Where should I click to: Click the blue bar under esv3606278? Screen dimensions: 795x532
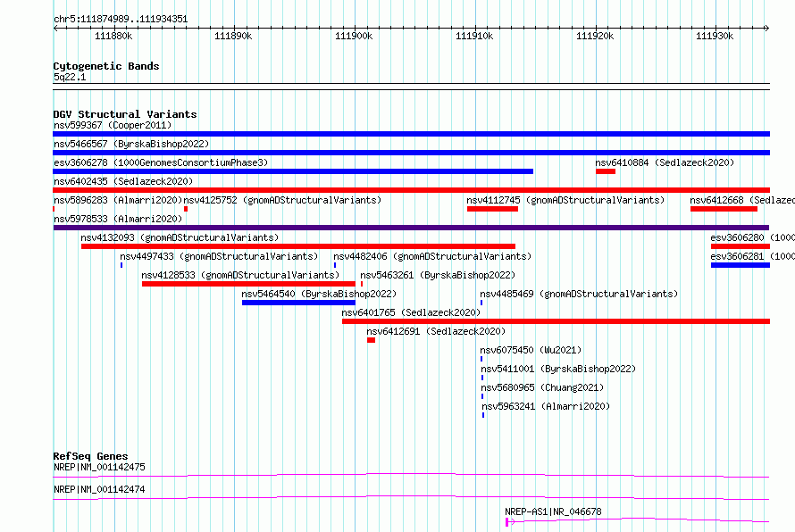pyautogui.click(x=293, y=171)
